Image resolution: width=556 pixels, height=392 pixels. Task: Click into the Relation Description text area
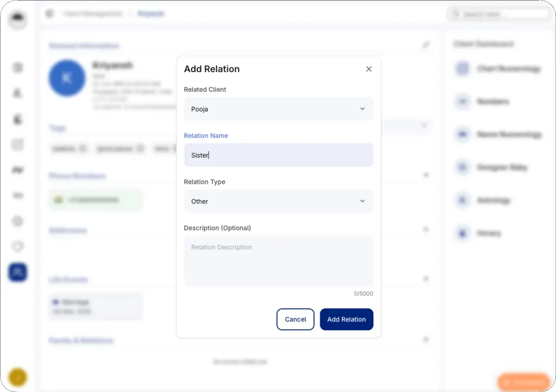(278, 261)
